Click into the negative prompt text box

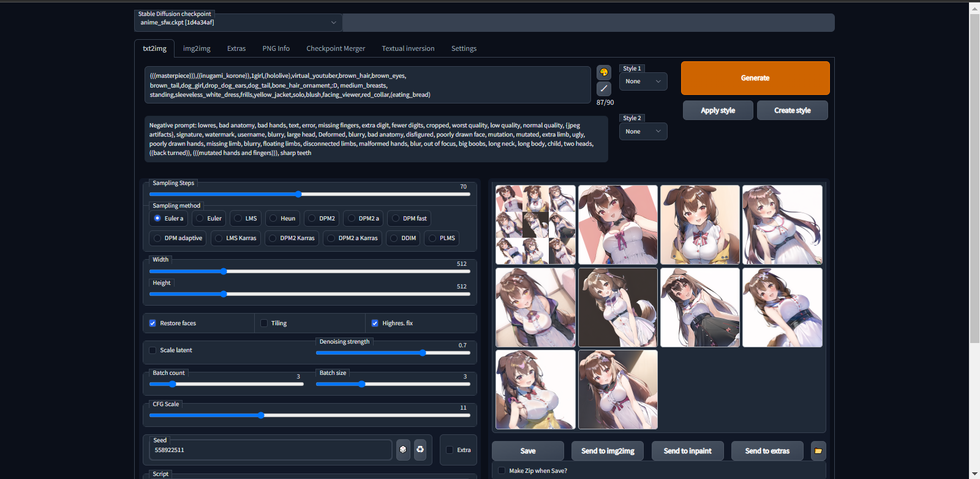pyautogui.click(x=376, y=139)
